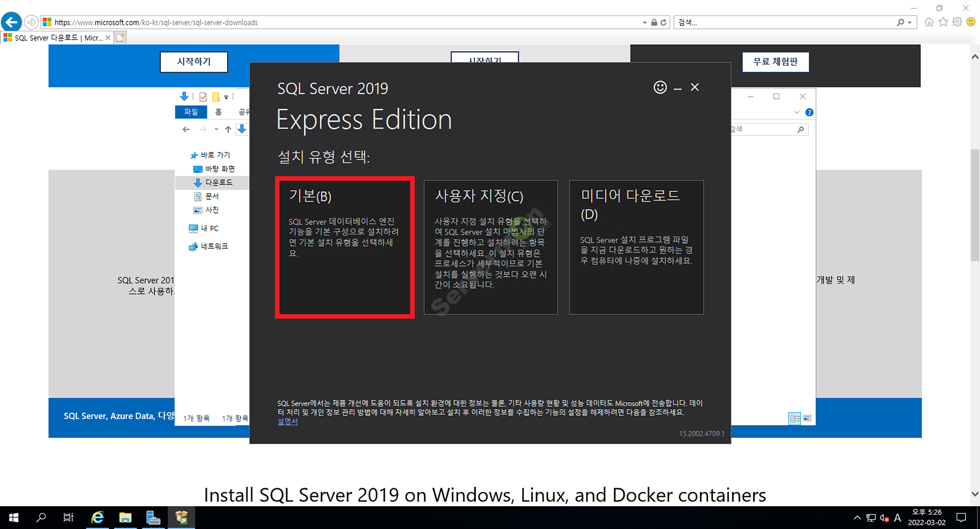This screenshot has width=980, height=529.
Task: Open the 홈 tab in Explorer
Action: pyautogui.click(x=219, y=112)
